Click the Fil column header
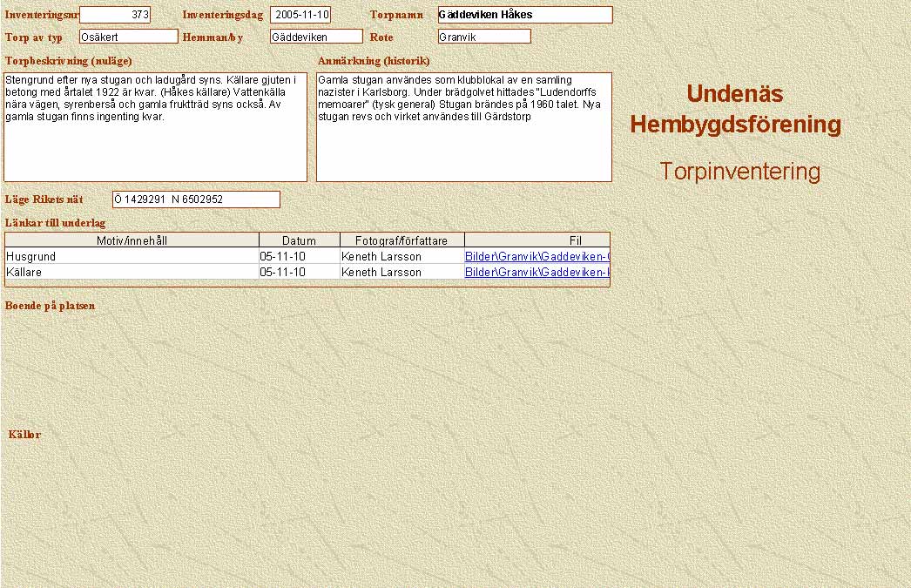Screen dimensions: 911x588 (x=575, y=240)
